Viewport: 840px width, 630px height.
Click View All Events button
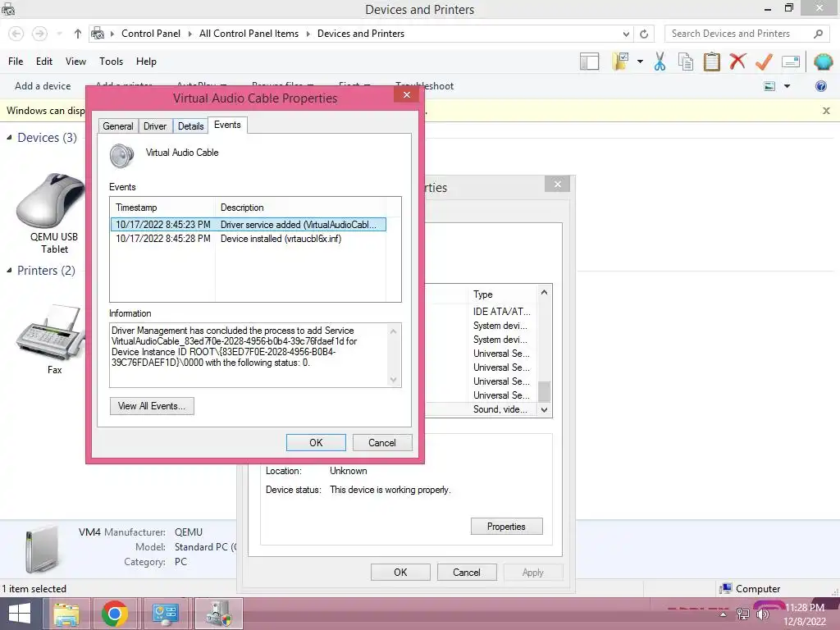click(152, 406)
